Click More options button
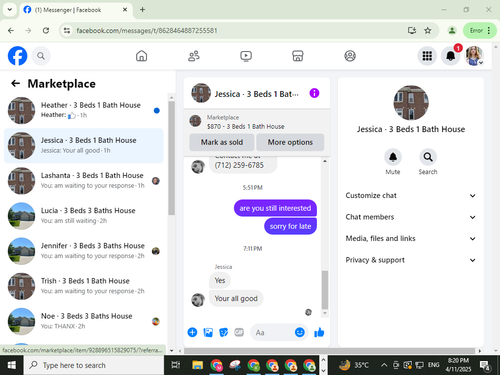500x375 pixels. [290, 142]
